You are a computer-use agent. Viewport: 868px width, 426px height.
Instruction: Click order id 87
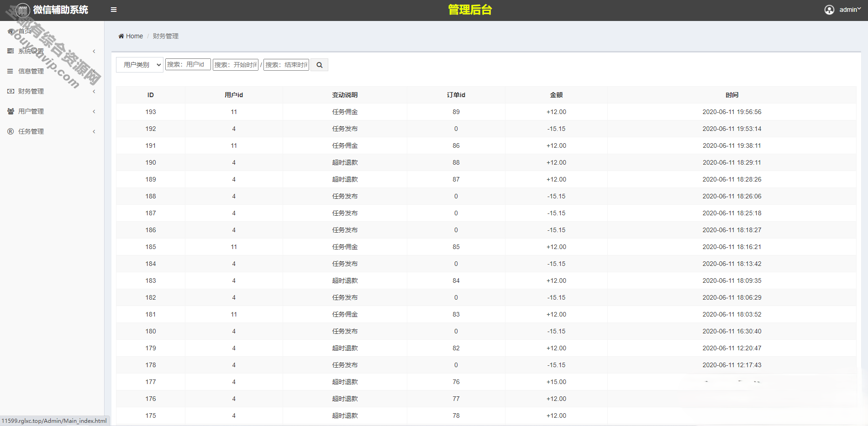tap(456, 179)
